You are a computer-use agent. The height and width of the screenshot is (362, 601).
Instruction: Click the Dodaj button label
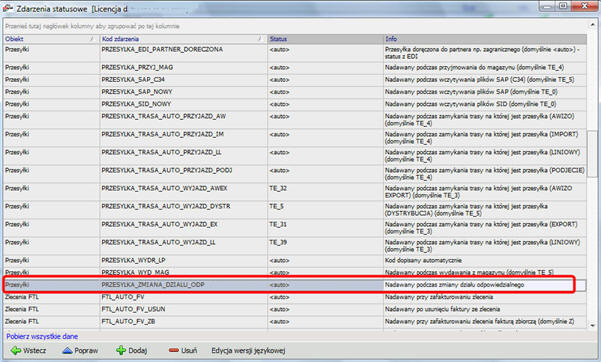pyautogui.click(x=138, y=350)
